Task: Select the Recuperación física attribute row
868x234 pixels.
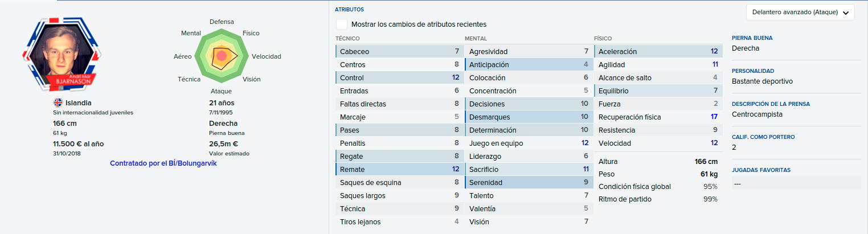Action: (658, 117)
